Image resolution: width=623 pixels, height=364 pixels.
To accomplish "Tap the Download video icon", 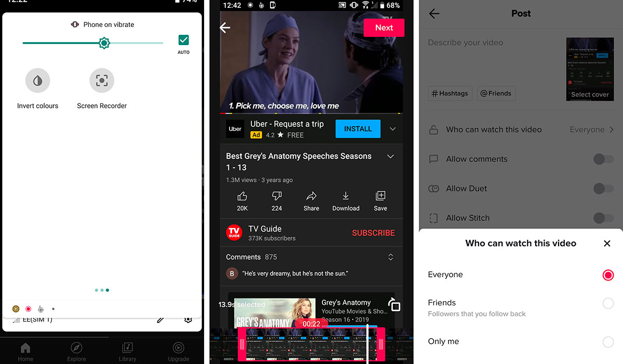I will (x=346, y=196).
